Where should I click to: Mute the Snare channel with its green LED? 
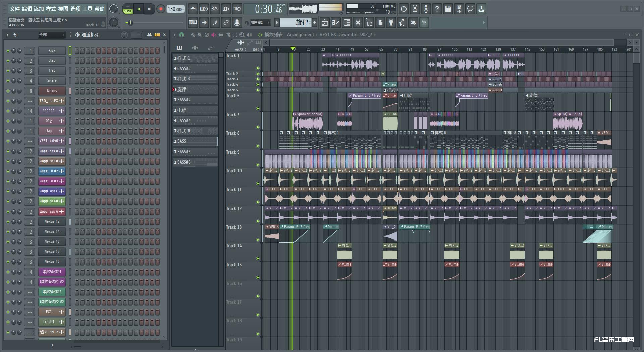pos(8,81)
